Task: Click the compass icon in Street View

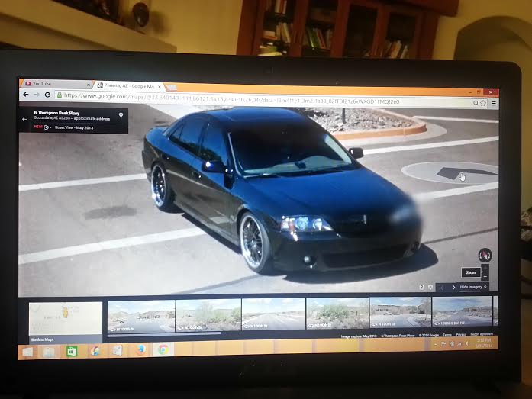Action: (485, 256)
